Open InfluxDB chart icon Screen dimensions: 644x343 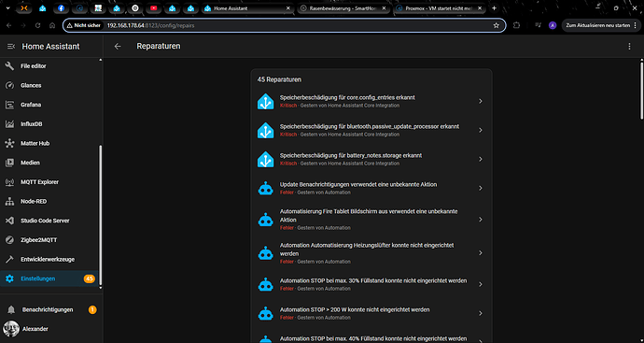(x=9, y=123)
